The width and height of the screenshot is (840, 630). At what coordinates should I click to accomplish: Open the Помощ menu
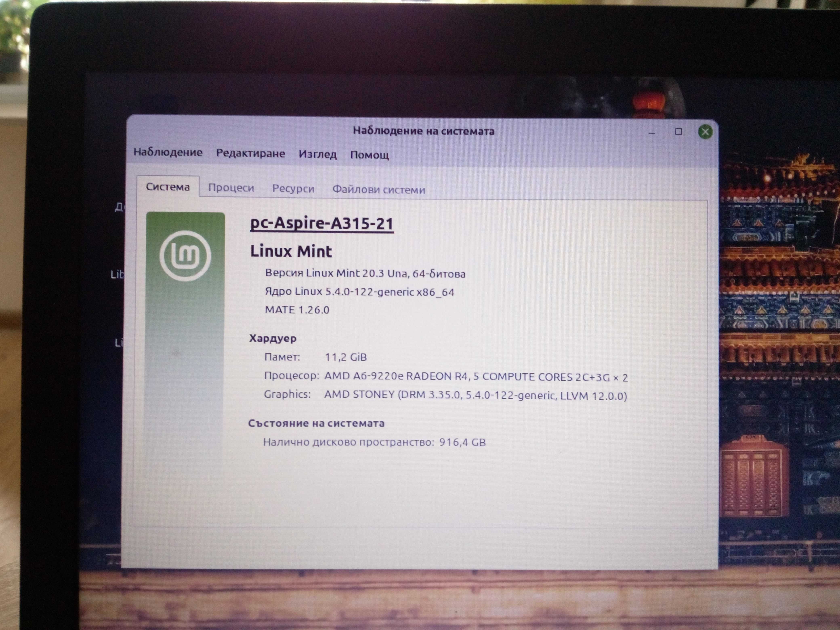(370, 155)
